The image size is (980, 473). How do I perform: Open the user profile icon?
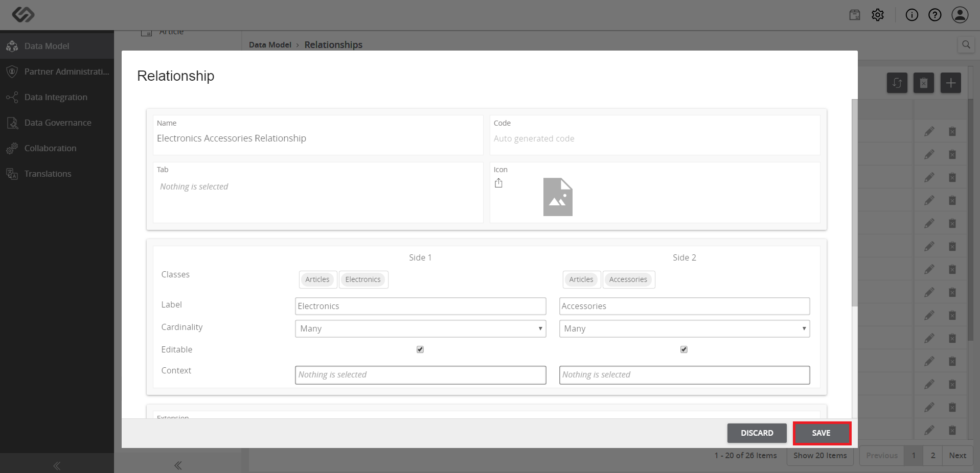(960, 15)
